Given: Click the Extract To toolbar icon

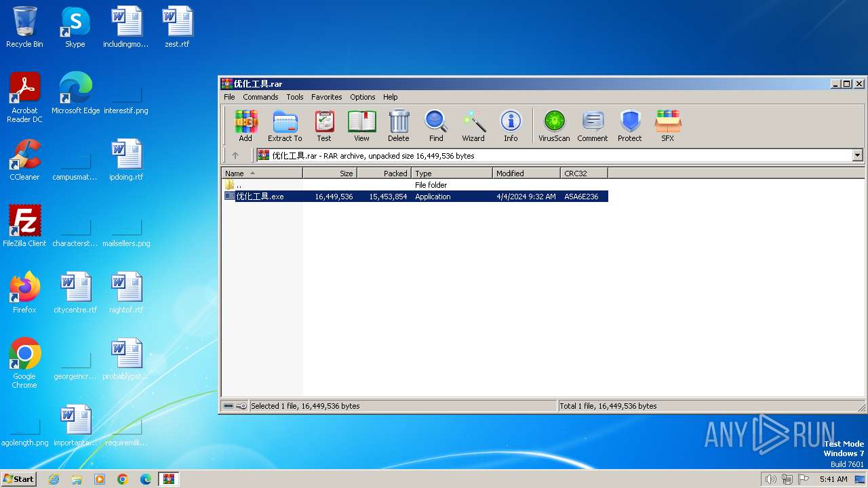Looking at the screenshot, I should [285, 126].
